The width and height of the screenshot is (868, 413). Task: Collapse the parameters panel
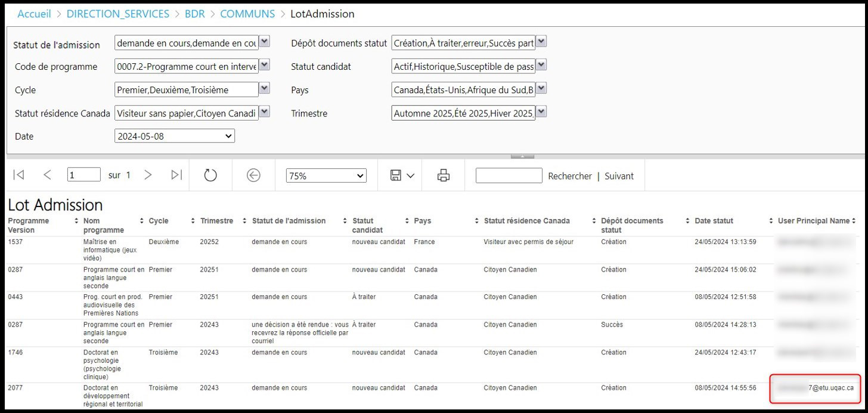point(522,156)
